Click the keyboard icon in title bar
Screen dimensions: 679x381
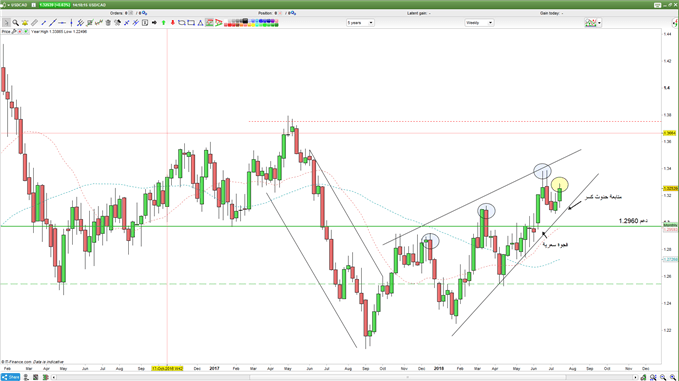pyautogui.click(x=657, y=5)
